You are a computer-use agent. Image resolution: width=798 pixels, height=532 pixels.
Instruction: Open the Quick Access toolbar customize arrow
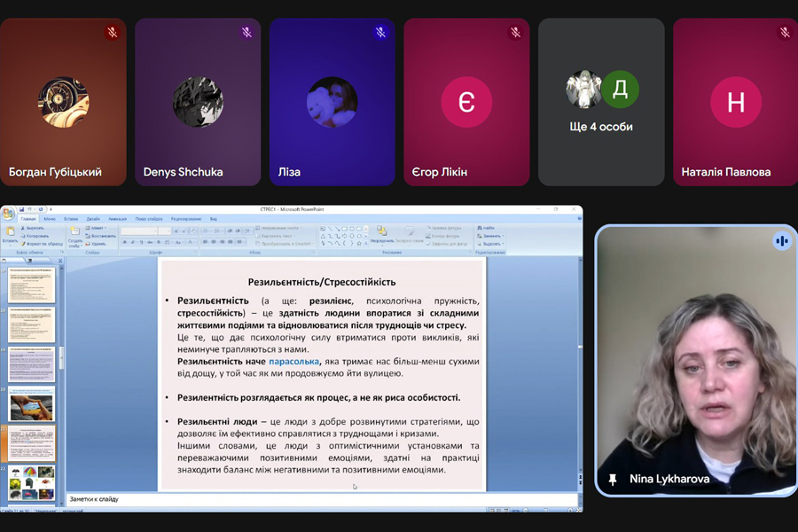pos(51,210)
